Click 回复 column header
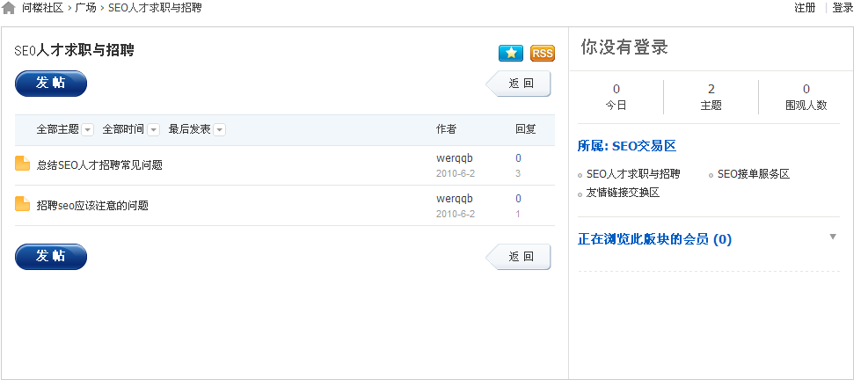 pyautogui.click(x=525, y=129)
